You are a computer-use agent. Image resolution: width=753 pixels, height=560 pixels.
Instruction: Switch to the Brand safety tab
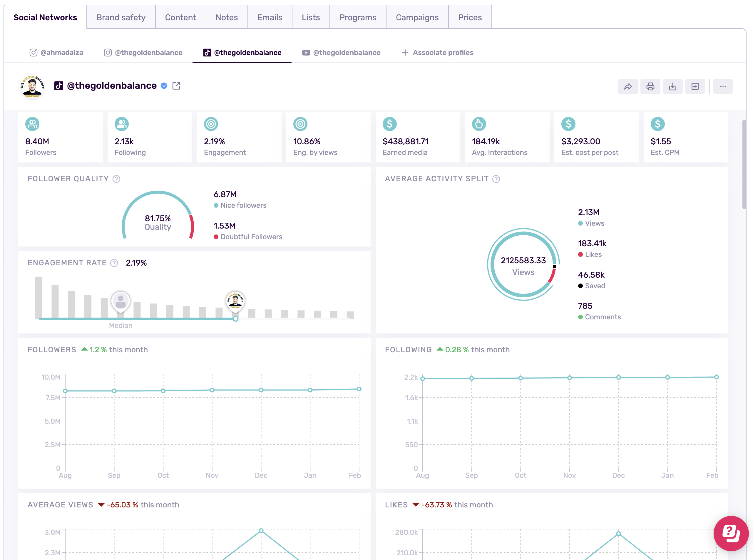point(121,17)
